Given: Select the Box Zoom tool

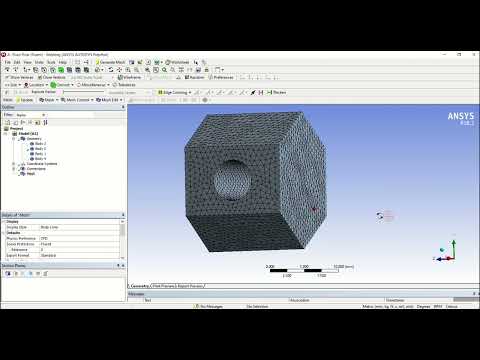Looking at the screenshot, I should (x=136, y=70).
